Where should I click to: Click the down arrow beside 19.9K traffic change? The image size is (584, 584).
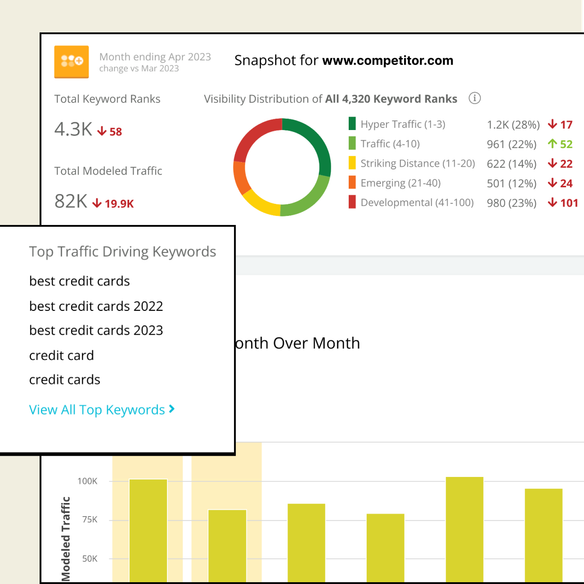point(97,203)
